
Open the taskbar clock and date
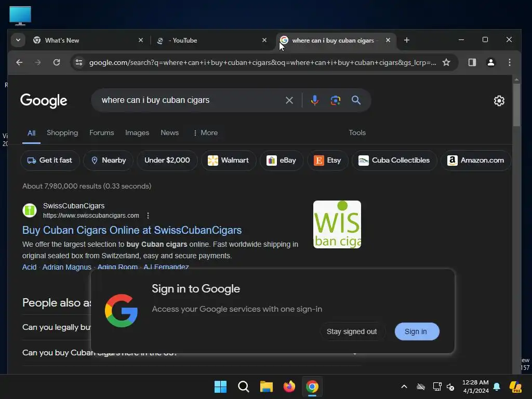click(475, 387)
